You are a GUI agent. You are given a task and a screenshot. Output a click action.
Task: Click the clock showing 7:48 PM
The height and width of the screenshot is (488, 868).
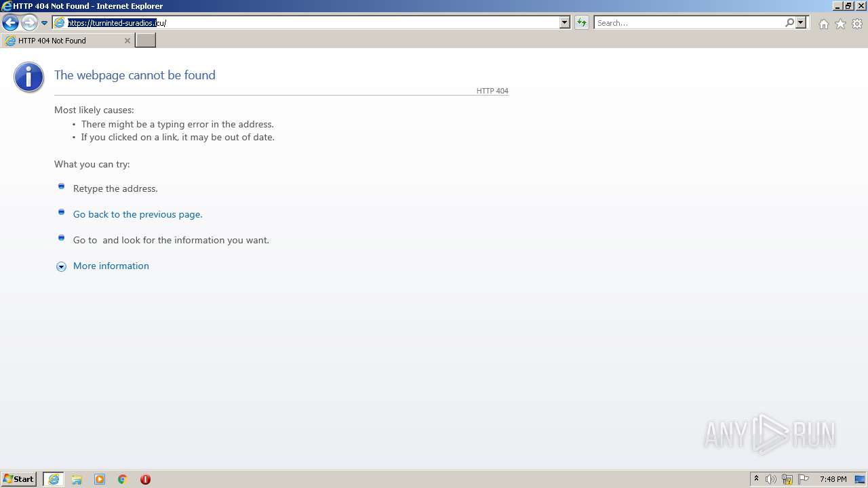coord(833,479)
